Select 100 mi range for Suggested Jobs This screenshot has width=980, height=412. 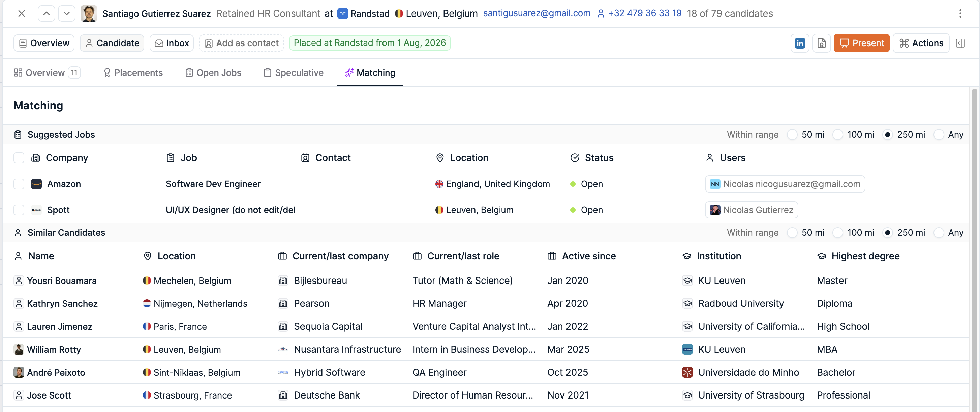[838, 135]
